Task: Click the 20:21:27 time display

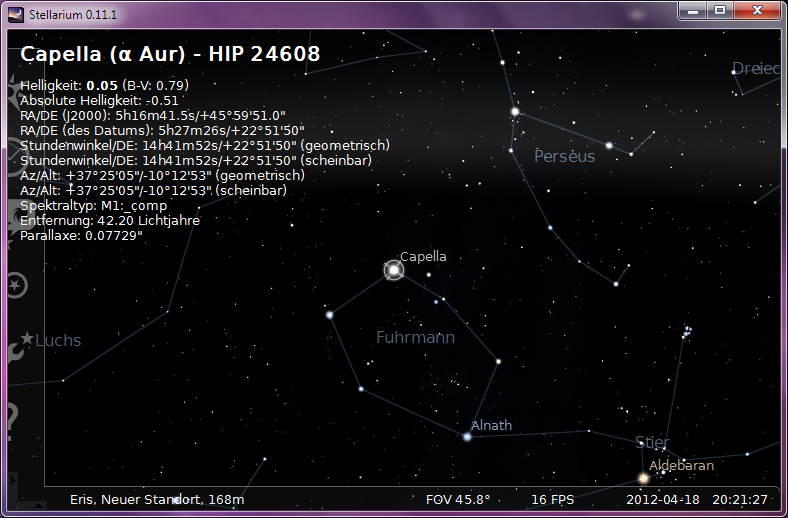Action: [739, 499]
